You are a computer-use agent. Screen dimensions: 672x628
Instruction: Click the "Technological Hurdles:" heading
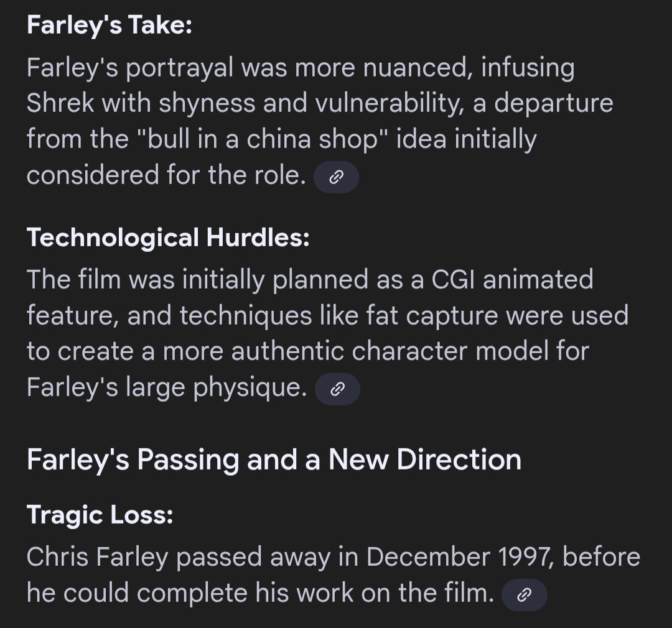pos(168,237)
